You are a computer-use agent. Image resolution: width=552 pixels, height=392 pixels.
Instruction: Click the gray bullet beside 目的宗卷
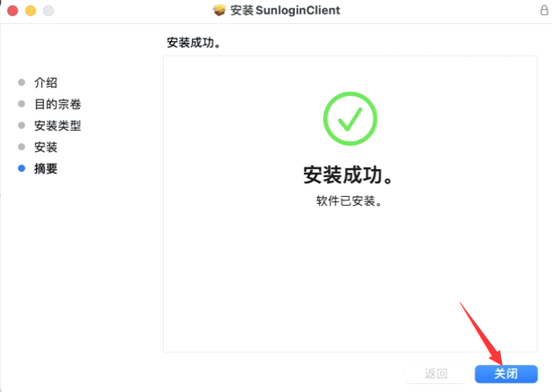pos(22,104)
